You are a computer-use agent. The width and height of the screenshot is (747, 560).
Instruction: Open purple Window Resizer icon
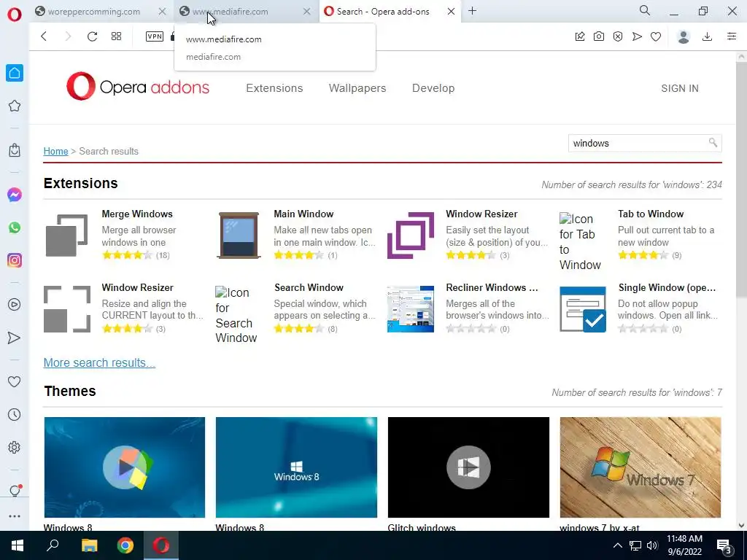click(x=411, y=236)
